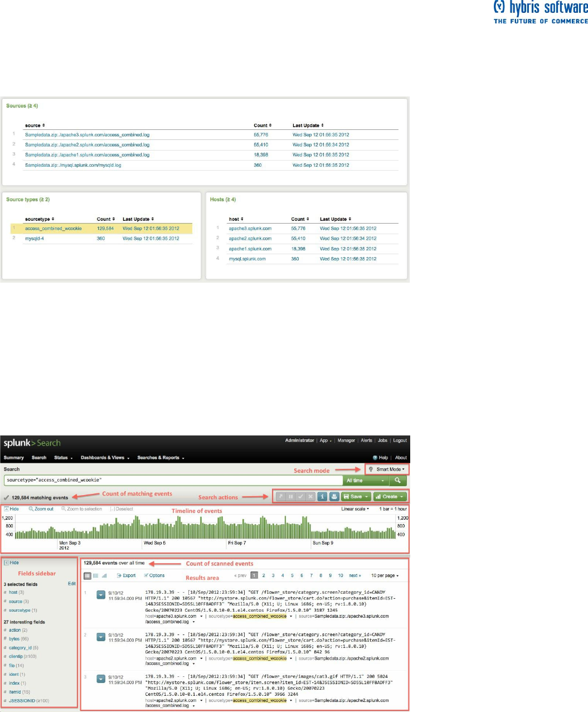Viewport: 588px width, 712px height.
Task: Select the sourcetype field in sidebar
Action: click(x=20, y=611)
